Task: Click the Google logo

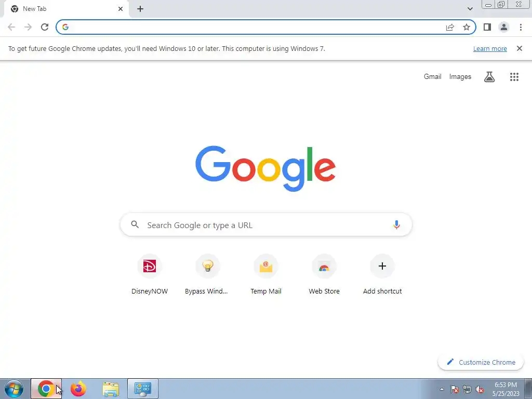Action: (x=265, y=169)
